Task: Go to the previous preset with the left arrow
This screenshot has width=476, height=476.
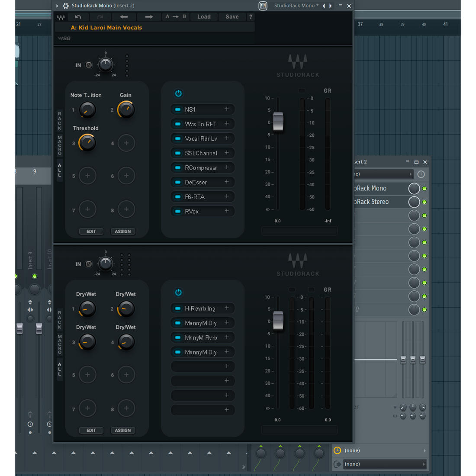Action: click(x=124, y=17)
